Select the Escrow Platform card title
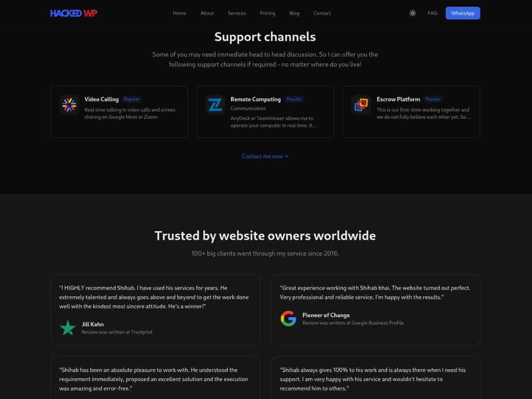This screenshot has height=399, width=532. (x=398, y=99)
